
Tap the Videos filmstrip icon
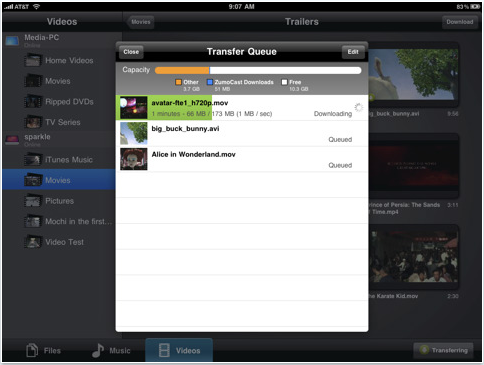pyautogui.click(x=164, y=350)
